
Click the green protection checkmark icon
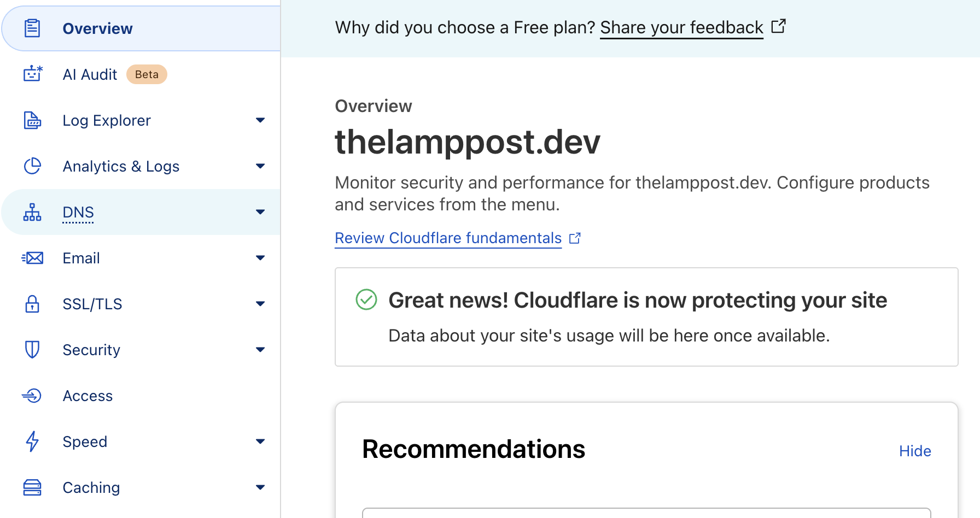366,299
